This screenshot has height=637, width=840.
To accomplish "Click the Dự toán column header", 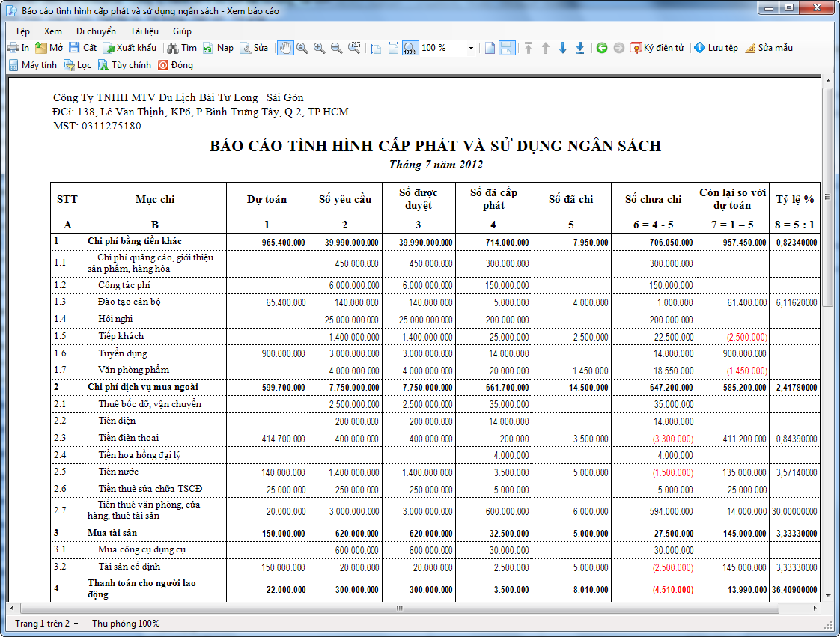I will [x=267, y=199].
